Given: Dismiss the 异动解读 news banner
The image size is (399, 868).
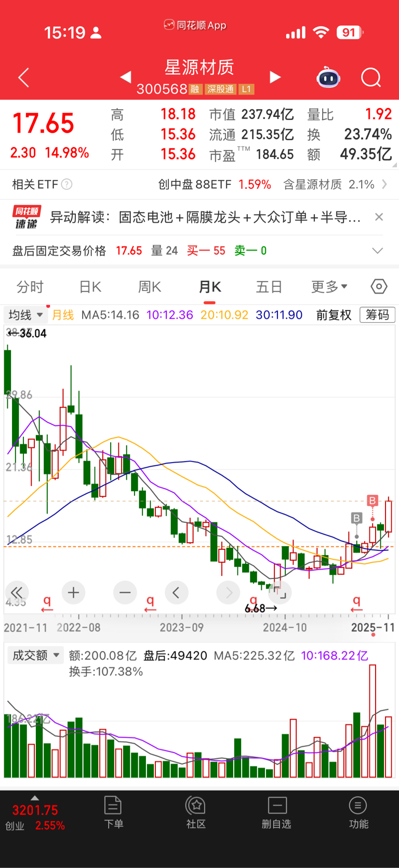Looking at the screenshot, I should [379, 217].
